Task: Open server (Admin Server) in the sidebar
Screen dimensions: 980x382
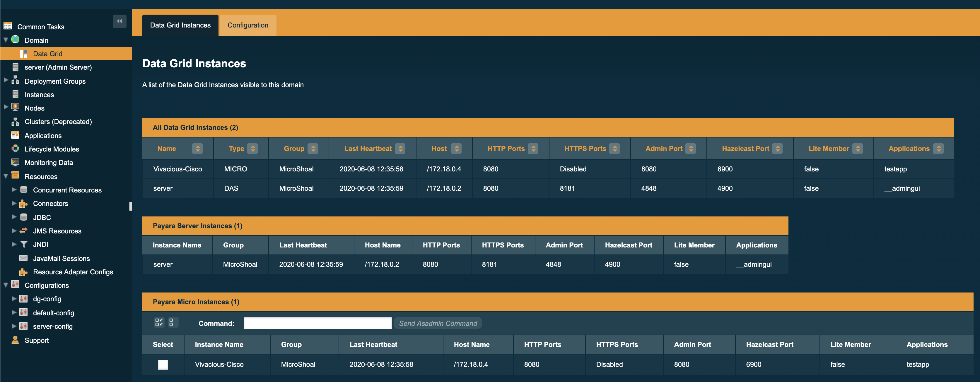Action: pos(16,67)
